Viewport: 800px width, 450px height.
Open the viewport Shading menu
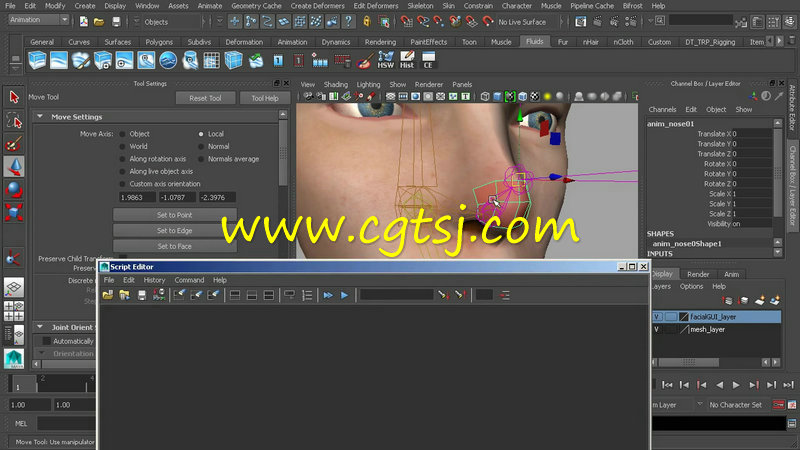pyautogui.click(x=335, y=84)
